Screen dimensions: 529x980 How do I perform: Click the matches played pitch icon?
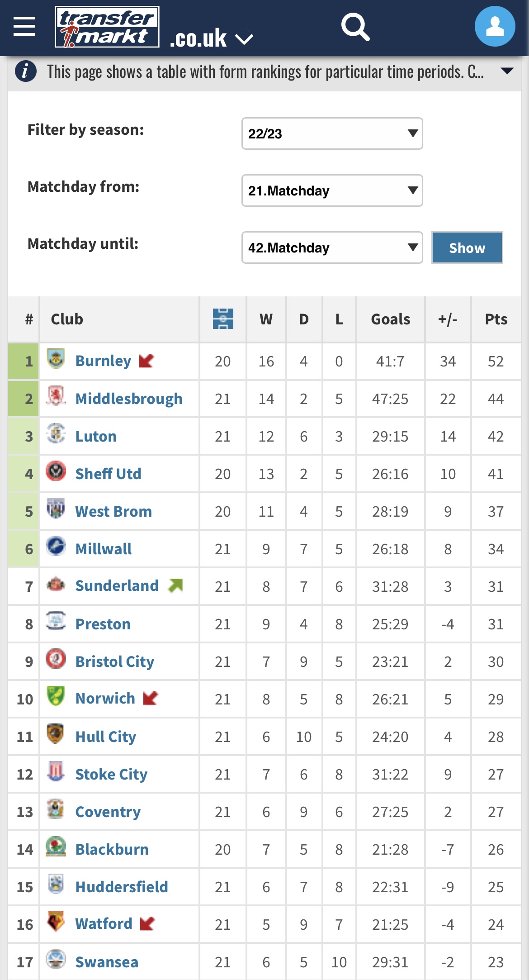coord(223,319)
